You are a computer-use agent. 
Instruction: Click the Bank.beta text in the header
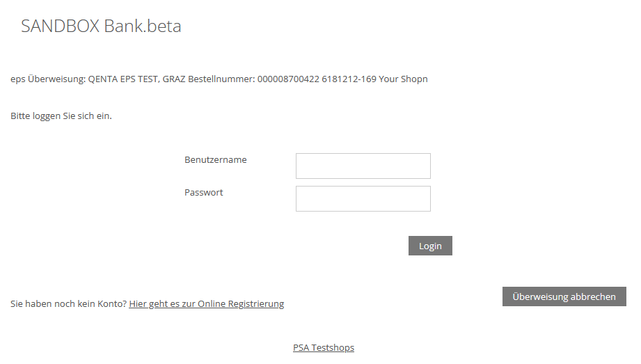tap(143, 26)
